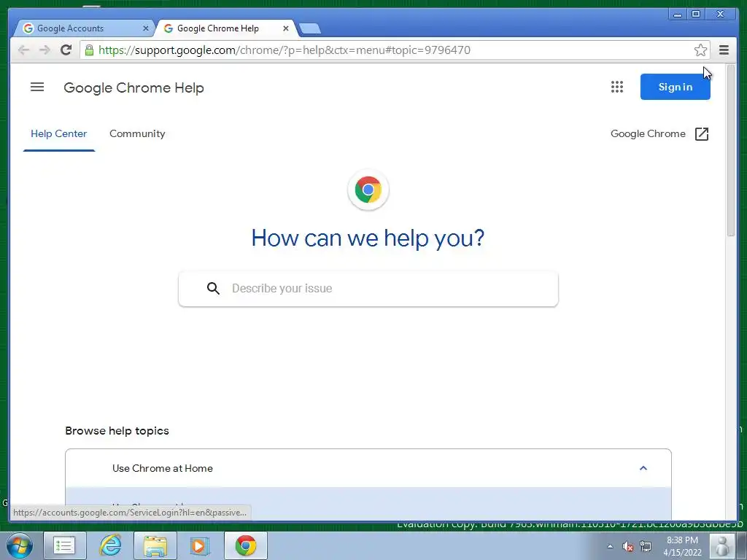Click the Google Chrome external link icon
Screen dimensions: 747x560
(x=702, y=134)
